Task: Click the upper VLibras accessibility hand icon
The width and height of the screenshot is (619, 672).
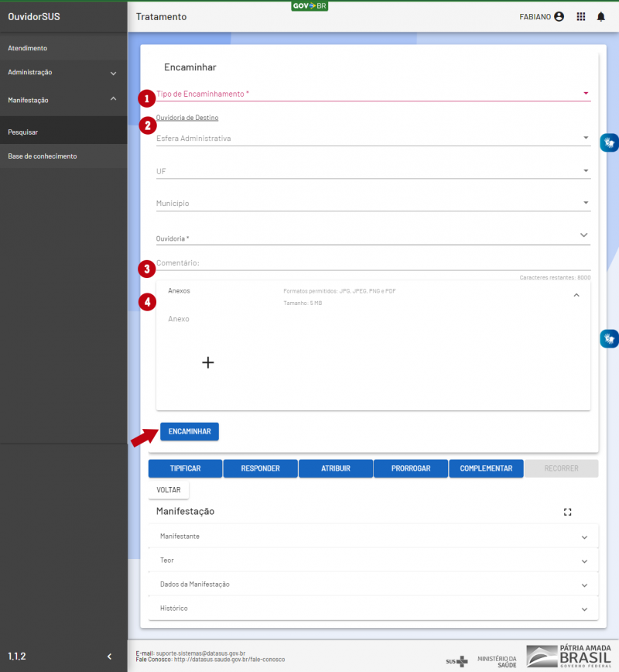Action: pyautogui.click(x=610, y=142)
